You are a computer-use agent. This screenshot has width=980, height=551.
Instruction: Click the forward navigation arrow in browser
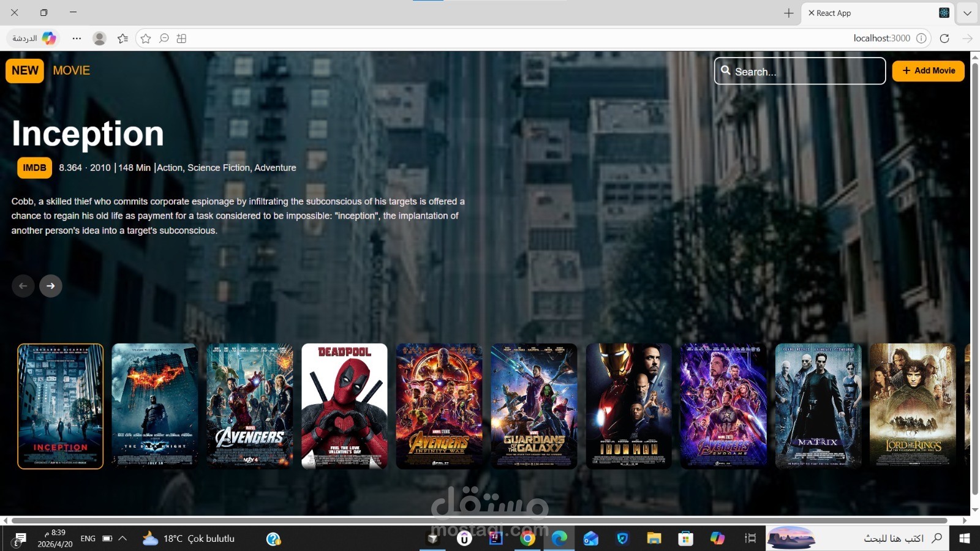pos(968,38)
